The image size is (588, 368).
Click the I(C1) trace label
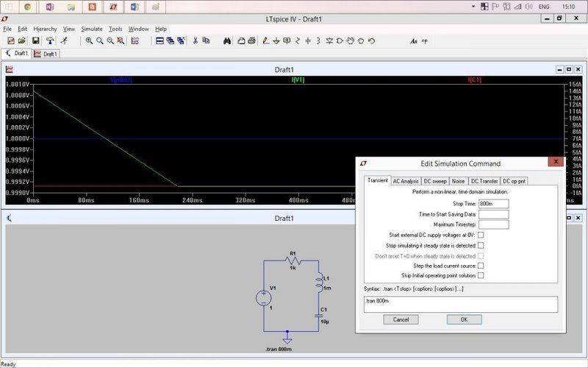(474, 79)
